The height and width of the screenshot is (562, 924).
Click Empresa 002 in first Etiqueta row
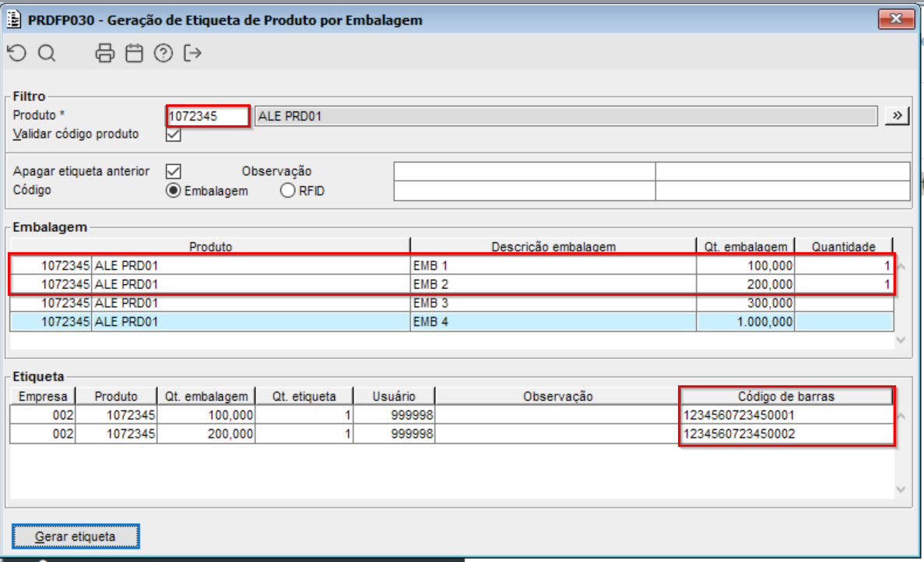pos(43,416)
